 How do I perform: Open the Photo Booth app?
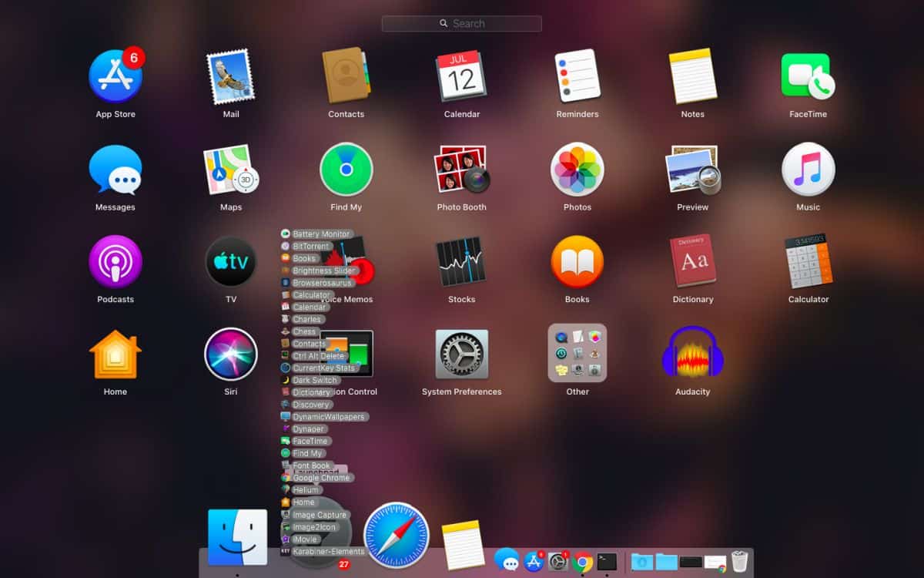pos(462,170)
